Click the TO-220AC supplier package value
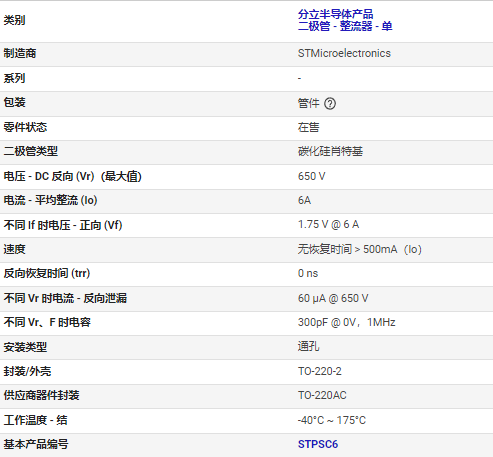 click(x=322, y=395)
